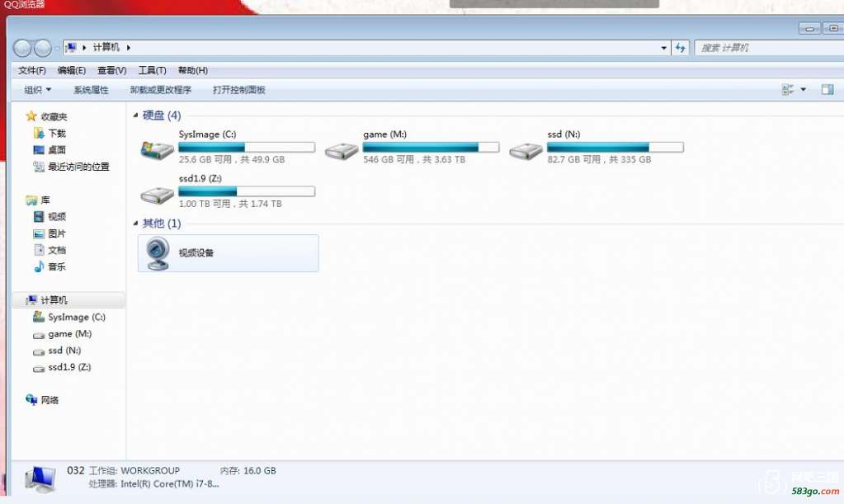Open the 编辑(E) menu

[72, 70]
